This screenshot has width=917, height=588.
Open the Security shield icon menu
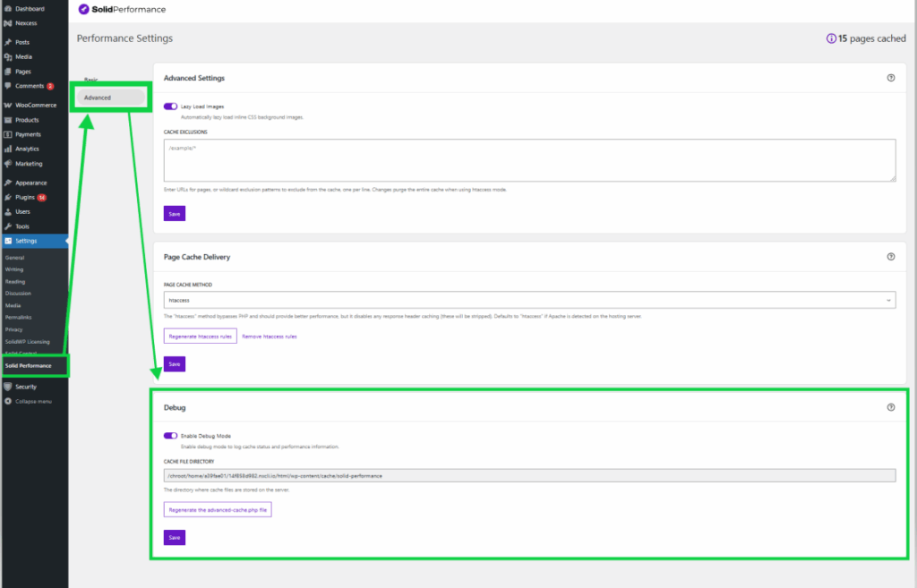pyautogui.click(x=8, y=387)
